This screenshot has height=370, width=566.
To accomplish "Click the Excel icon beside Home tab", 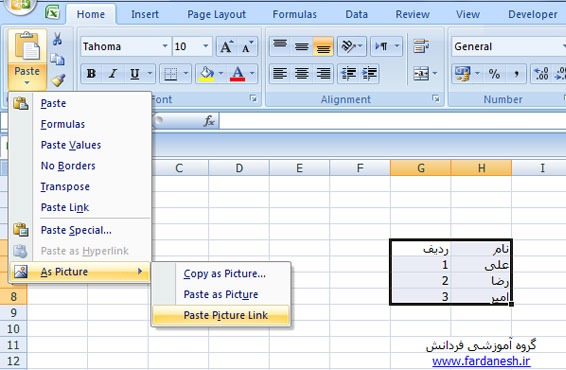I will click(53, 13).
